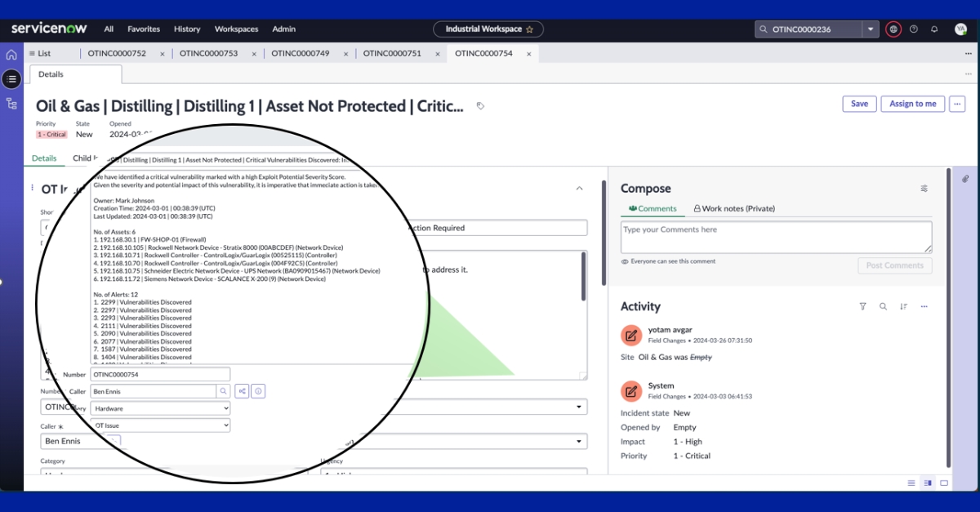Sort the Activity stream entries

pos(903,307)
